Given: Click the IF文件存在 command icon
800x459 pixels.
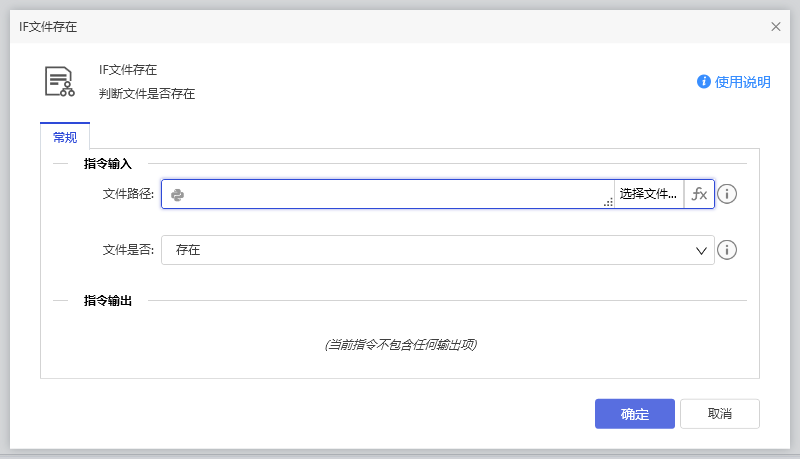Looking at the screenshot, I should tap(60, 82).
